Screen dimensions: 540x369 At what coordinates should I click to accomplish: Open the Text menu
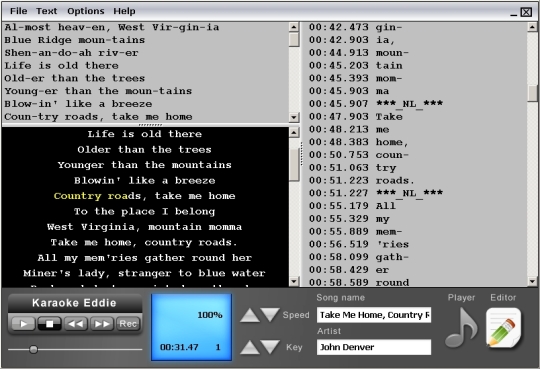pos(46,11)
